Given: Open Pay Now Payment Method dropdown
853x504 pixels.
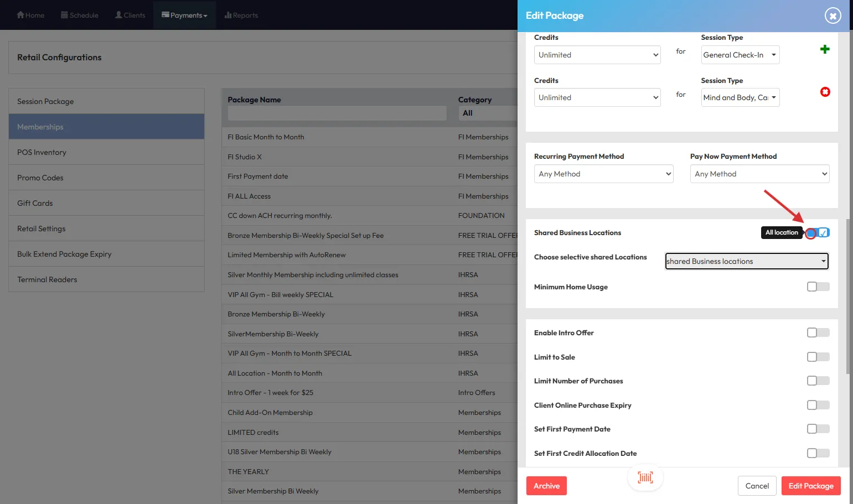Looking at the screenshot, I should click(x=759, y=174).
